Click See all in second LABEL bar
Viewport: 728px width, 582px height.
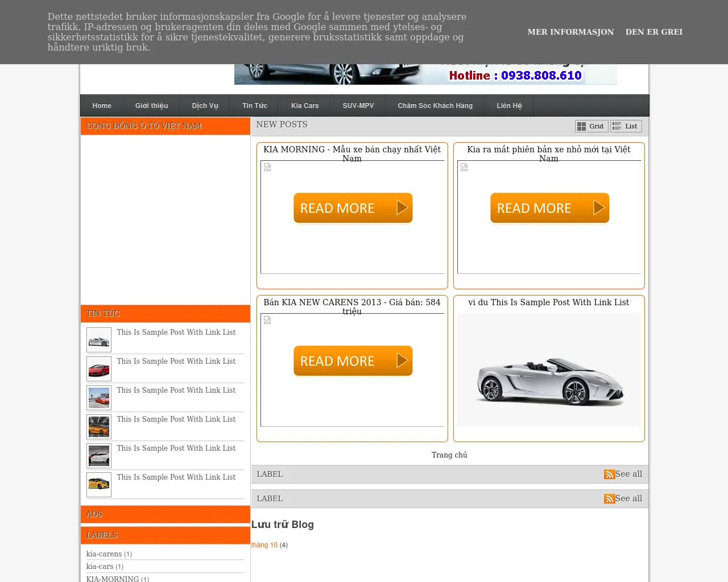[x=628, y=498]
